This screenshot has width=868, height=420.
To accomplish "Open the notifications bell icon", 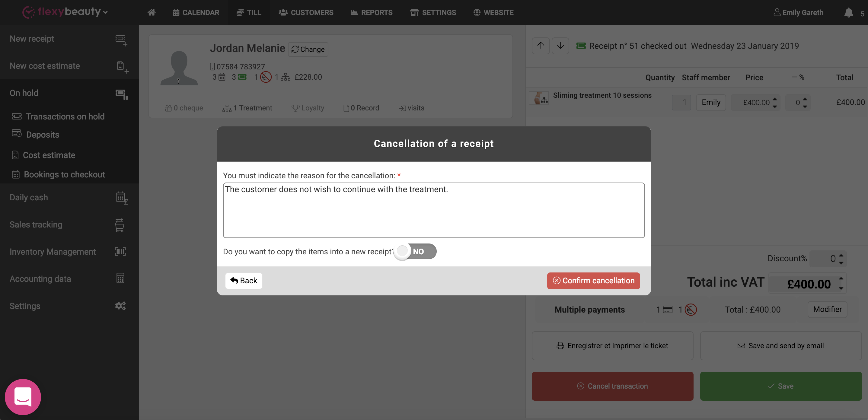I will point(848,12).
